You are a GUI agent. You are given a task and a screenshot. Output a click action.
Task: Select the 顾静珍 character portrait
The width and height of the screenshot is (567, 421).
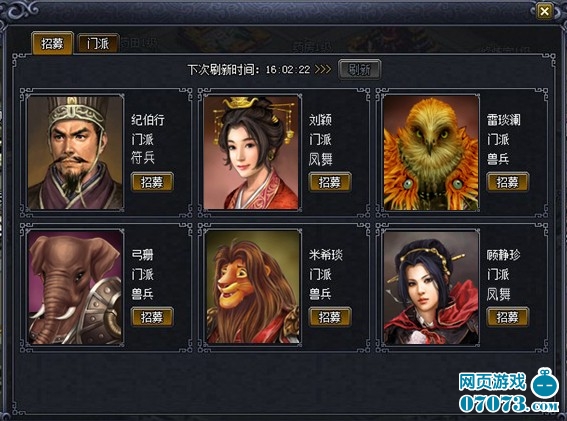click(431, 287)
